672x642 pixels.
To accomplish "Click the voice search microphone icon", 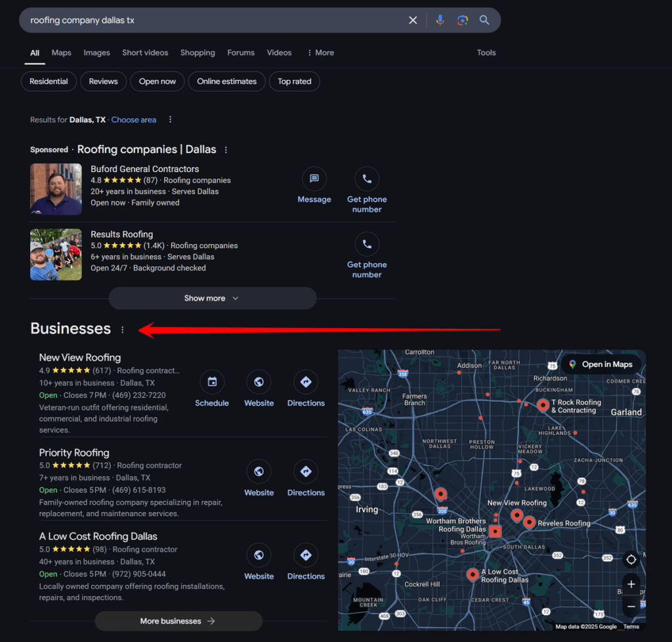I will point(440,20).
